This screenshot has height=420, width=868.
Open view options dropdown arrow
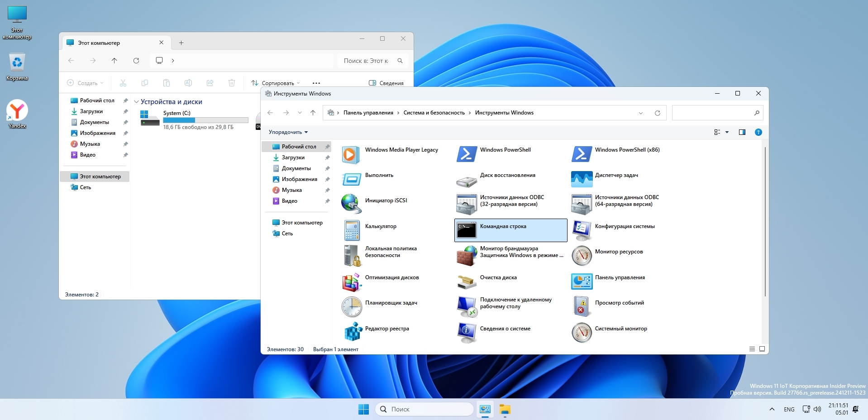[727, 132]
